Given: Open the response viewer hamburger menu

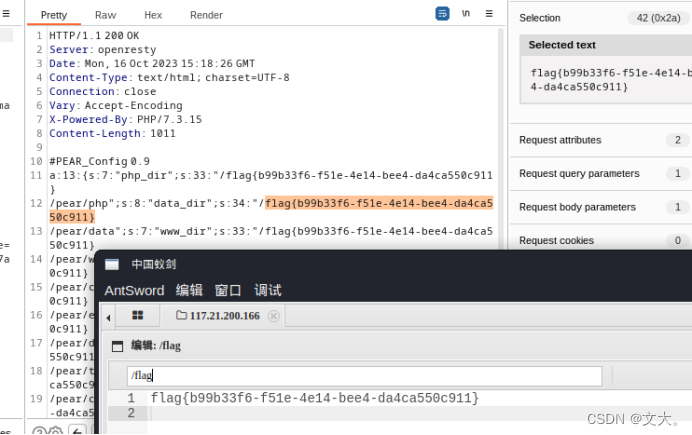Looking at the screenshot, I should coord(489,14).
